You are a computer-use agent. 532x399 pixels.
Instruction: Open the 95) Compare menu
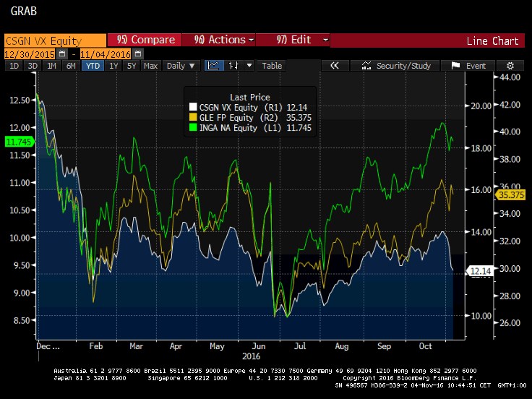(x=145, y=40)
